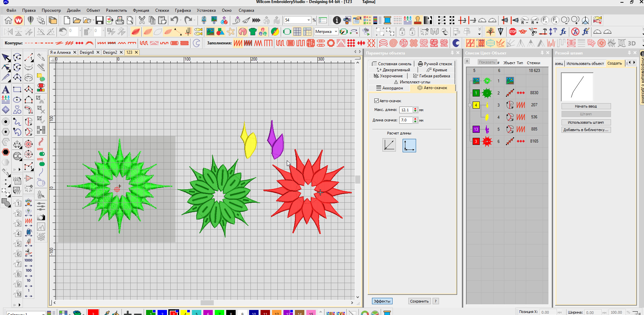
Task: Click the Сохранить button
Action: (419, 301)
